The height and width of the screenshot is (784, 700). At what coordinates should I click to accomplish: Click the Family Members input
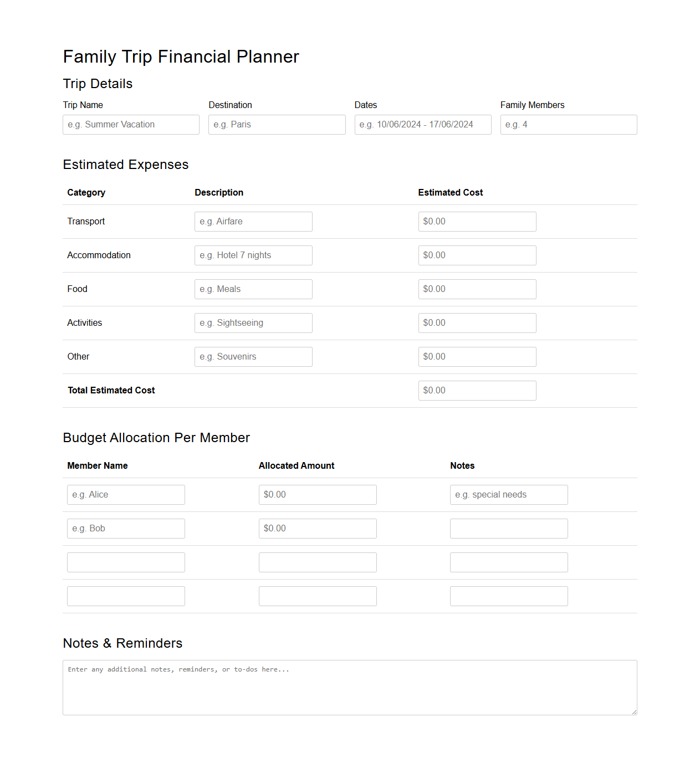(x=568, y=124)
